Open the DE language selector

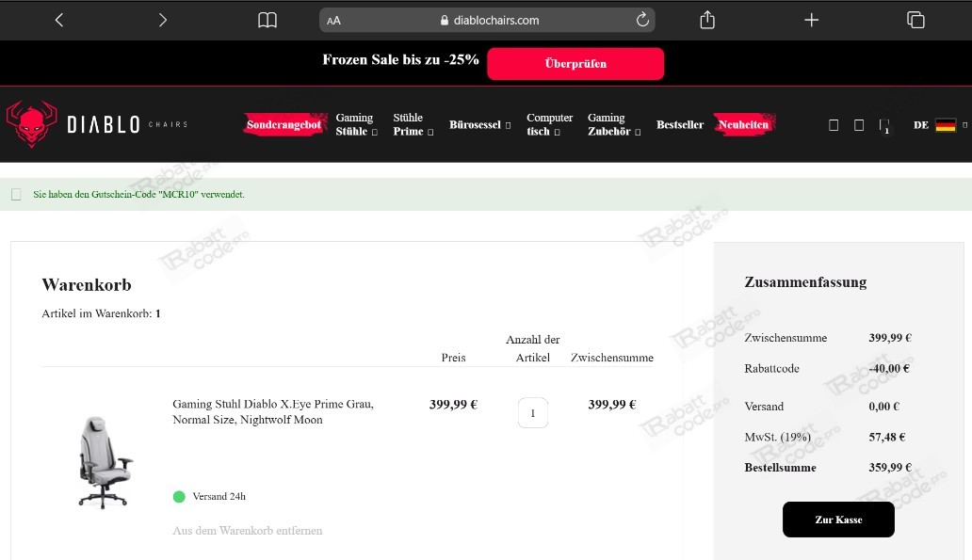tap(939, 124)
